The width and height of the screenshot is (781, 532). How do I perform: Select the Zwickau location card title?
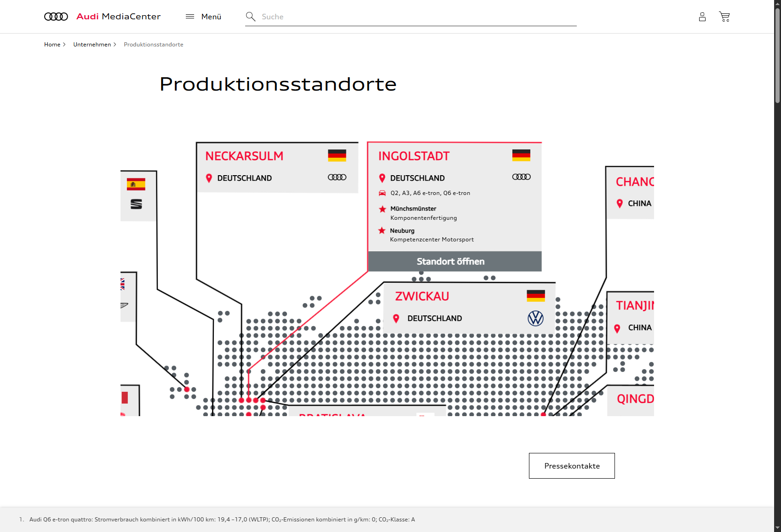point(422,296)
